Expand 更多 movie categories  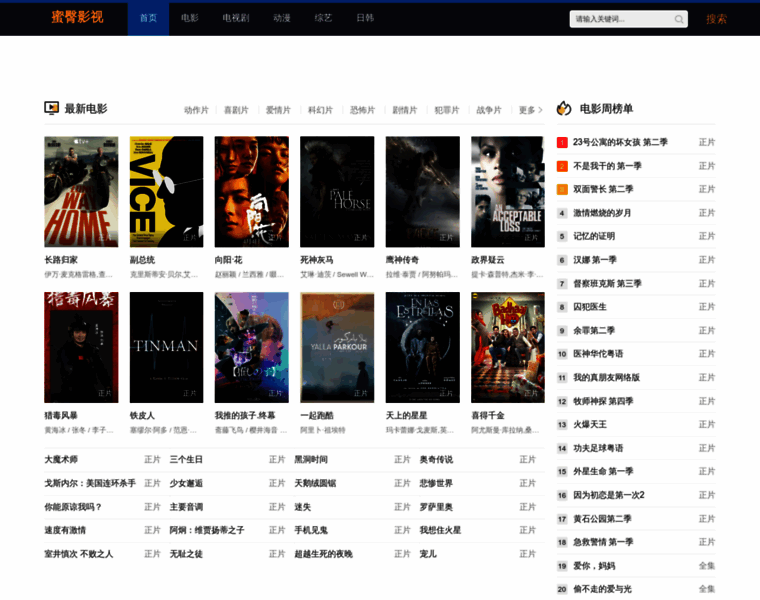point(531,110)
